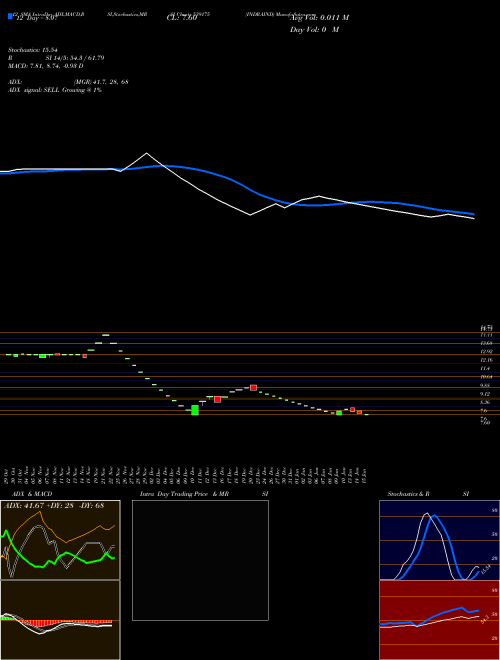Click the red candle at the late-December rebound peak
This screenshot has width=500, height=660.
tap(253, 388)
